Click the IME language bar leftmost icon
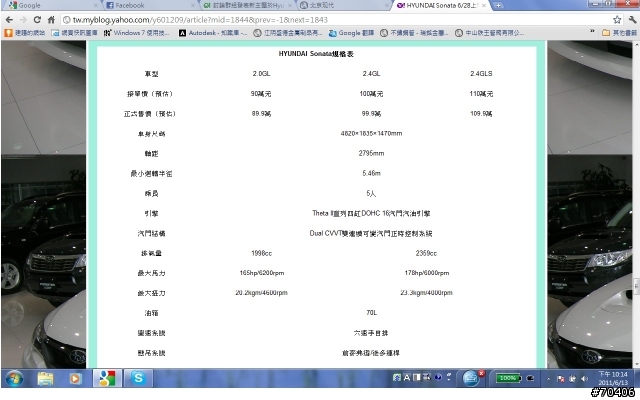 pos(397,378)
